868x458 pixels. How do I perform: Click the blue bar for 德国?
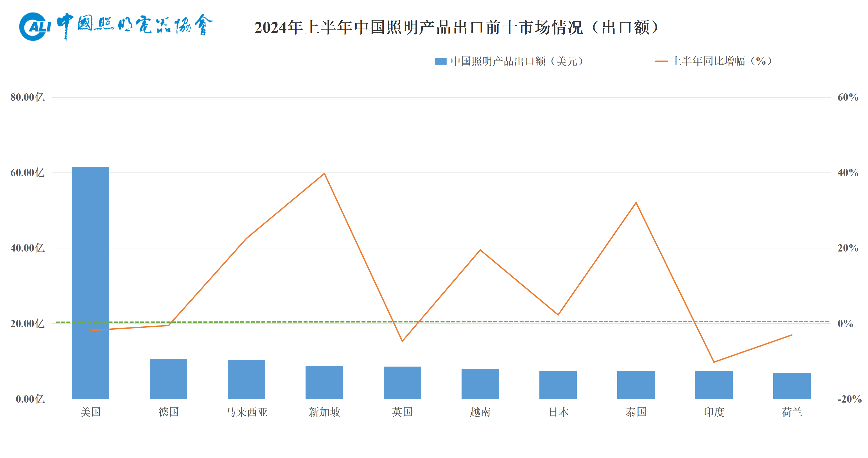tap(168, 379)
